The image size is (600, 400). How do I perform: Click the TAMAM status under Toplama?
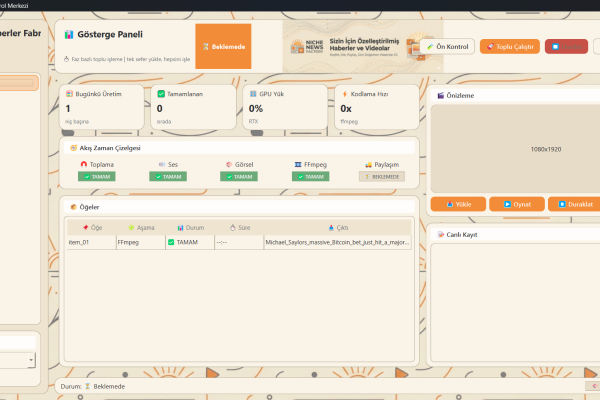tap(97, 176)
